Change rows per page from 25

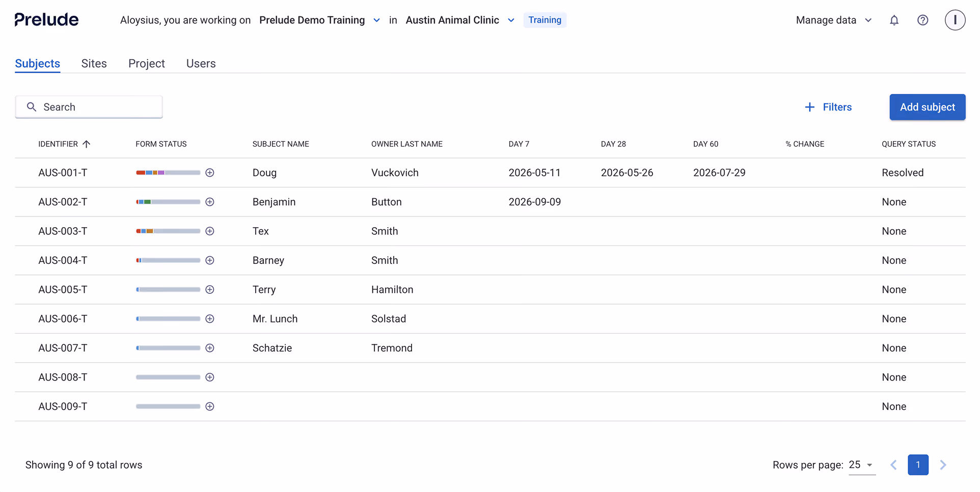pyautogui.click(x=861, y=465)
